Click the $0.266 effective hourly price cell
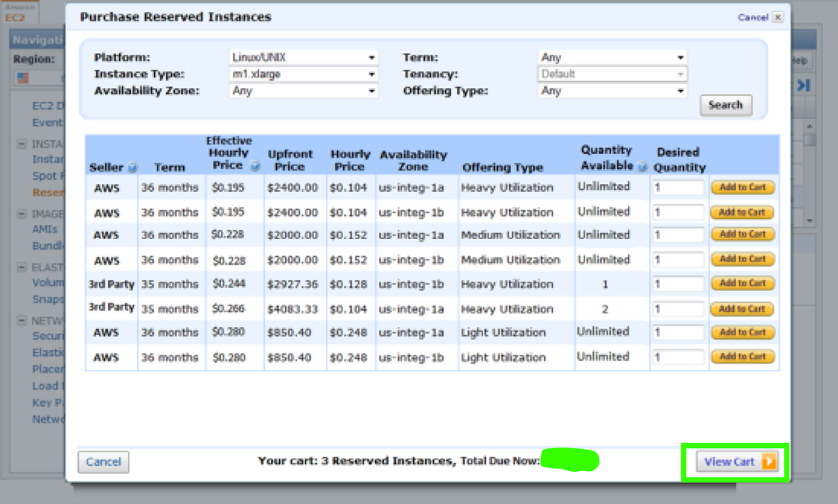Image resolution: width=838 pixels, height=504 pixels. tap(228, 309)
